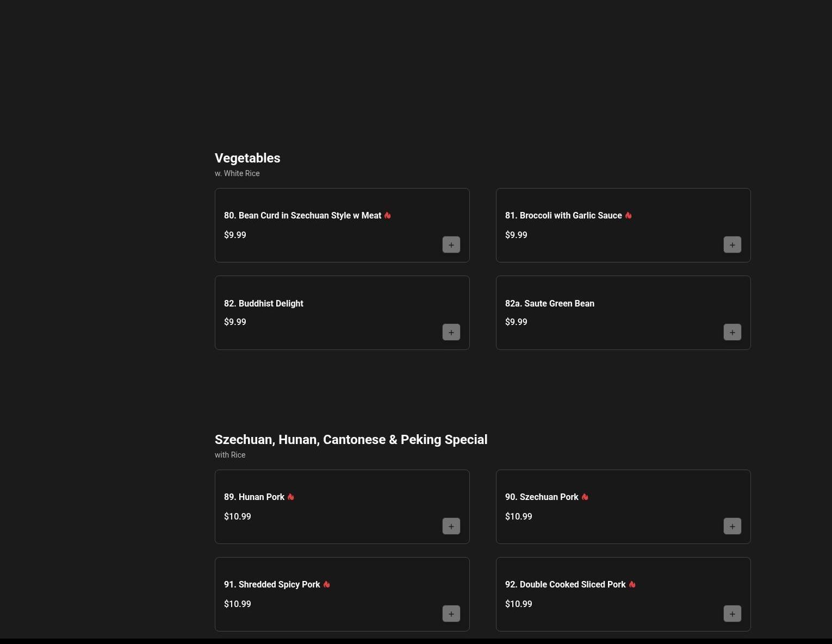Screen dimensions: 832x644
Task: Click the $9.99 price under Buddhist Delight
Action: [235, 322]
